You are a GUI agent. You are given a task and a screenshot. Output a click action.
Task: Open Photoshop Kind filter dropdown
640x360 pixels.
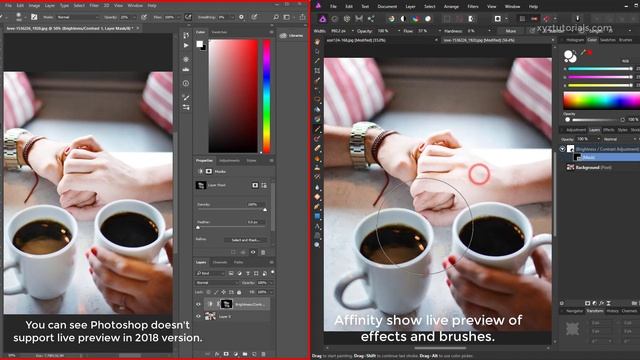[x=210, y=273]
